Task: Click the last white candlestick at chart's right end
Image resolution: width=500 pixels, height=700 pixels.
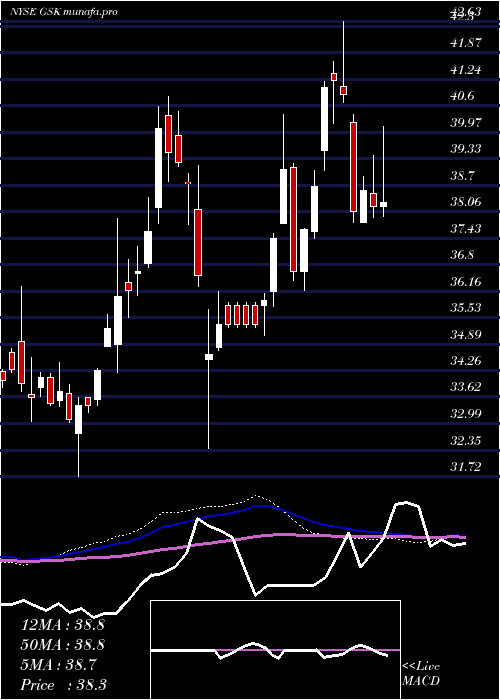Action: pos(383,204)
